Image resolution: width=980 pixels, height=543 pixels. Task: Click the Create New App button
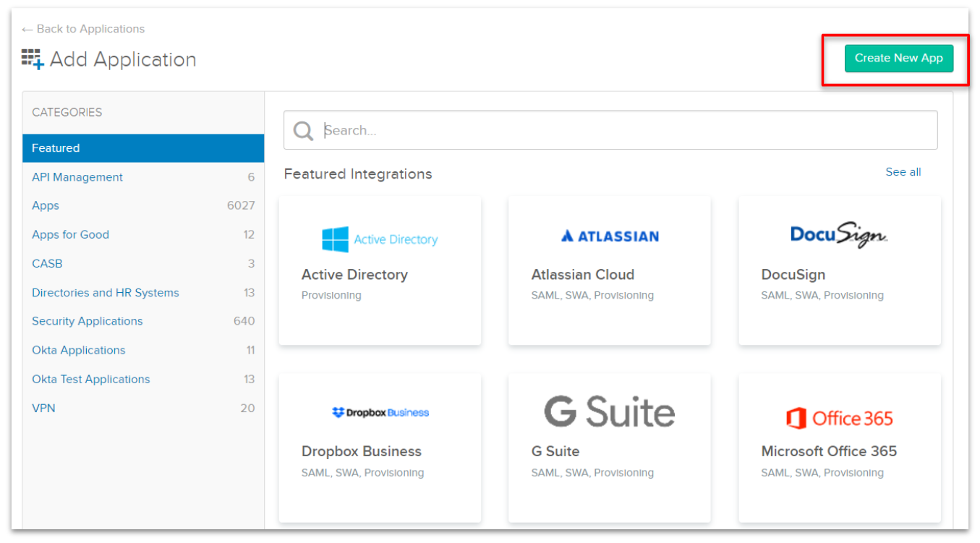click(898, 59)
